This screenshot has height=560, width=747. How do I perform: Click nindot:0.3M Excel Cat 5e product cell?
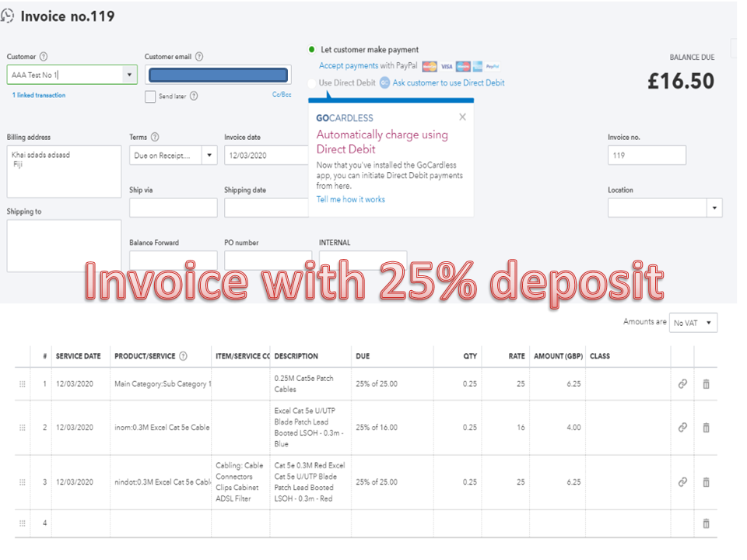click(163, 482)
